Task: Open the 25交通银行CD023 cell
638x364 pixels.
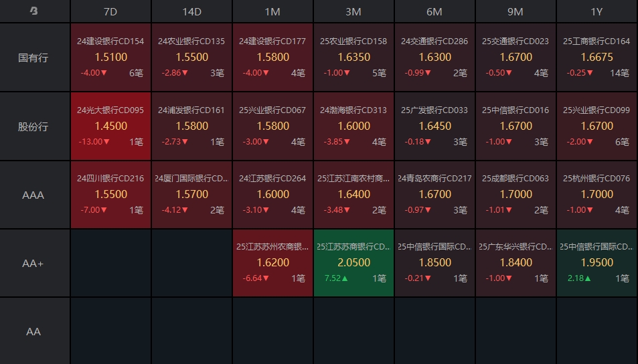Action: (x=515, y=57)
